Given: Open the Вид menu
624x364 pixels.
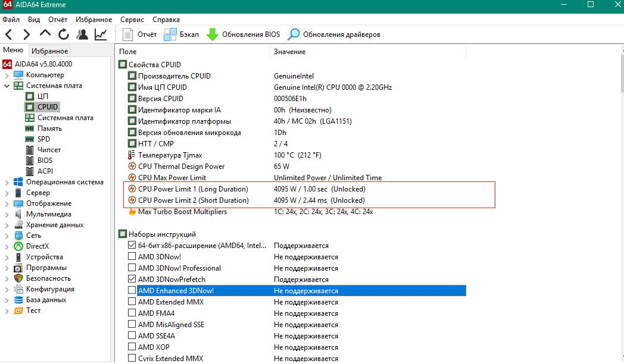Looking at the screenshot, I should pos(34,20).
